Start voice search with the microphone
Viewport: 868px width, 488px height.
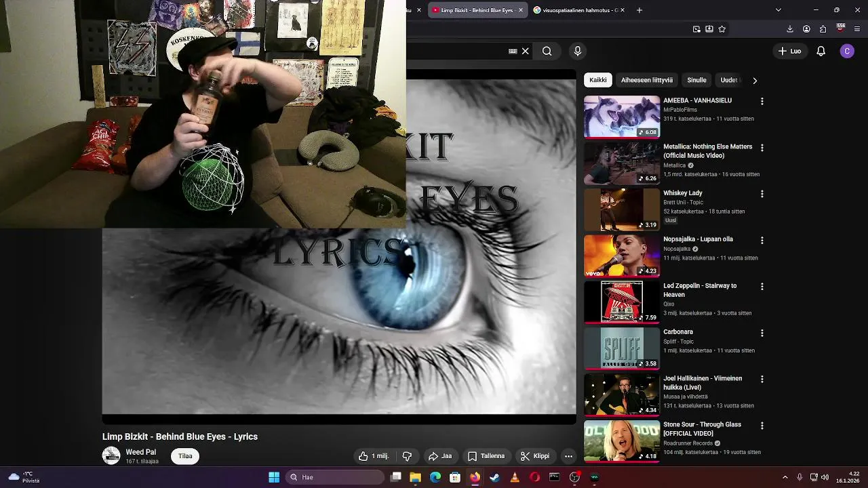tap(578, 51)
